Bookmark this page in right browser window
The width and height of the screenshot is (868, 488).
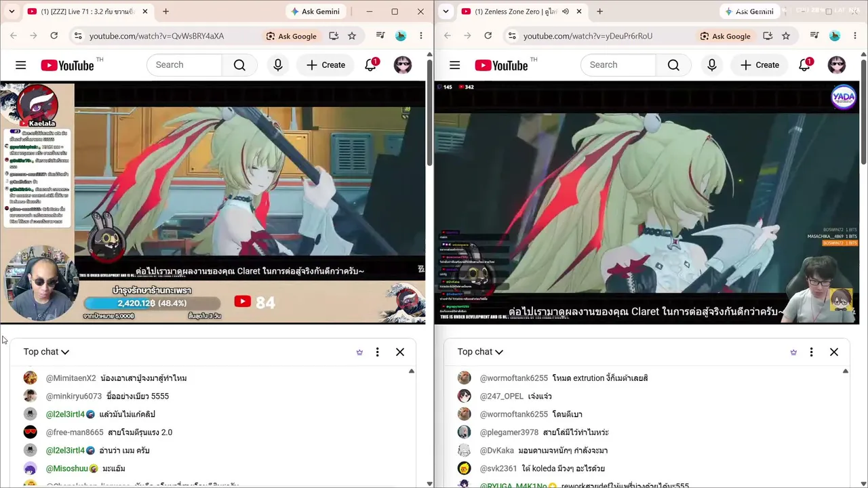click(786, 36)
